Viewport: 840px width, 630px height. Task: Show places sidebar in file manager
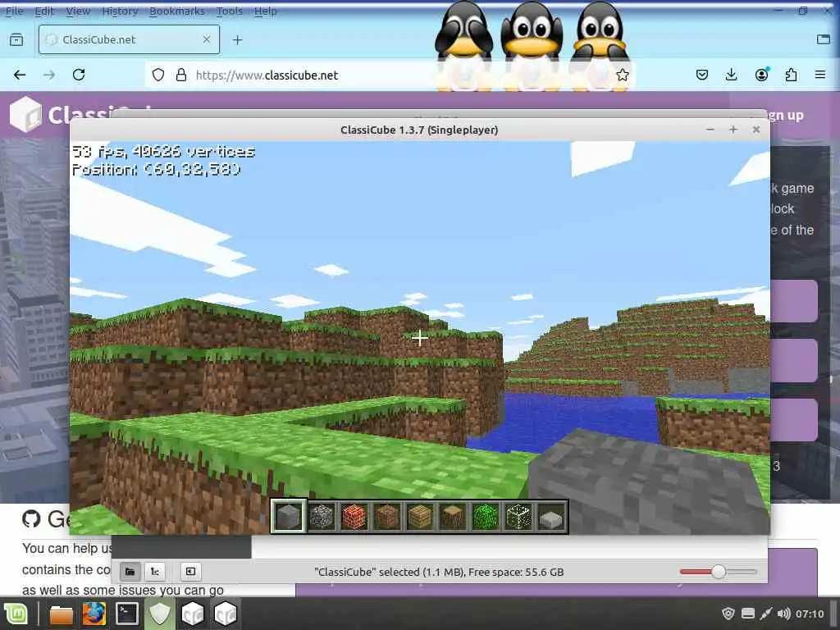click(130, 572)
